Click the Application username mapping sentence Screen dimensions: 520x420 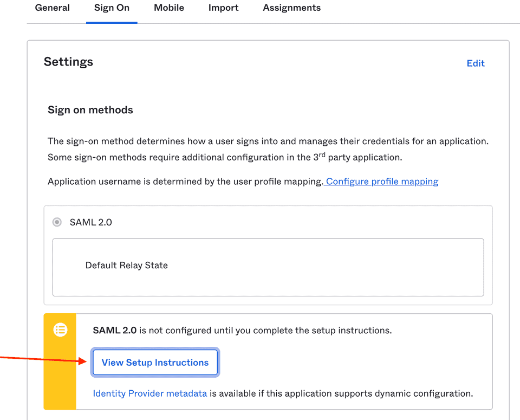pos(185,182)
